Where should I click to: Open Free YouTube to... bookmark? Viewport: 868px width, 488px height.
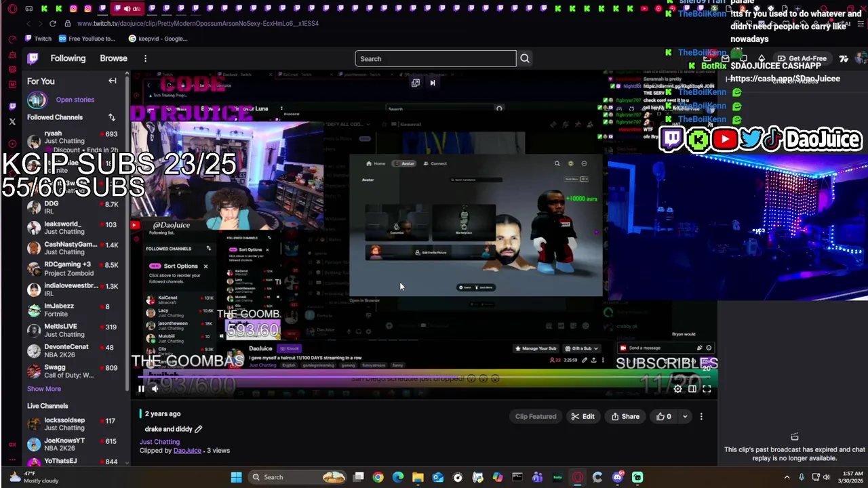click(x=87, y=39)
